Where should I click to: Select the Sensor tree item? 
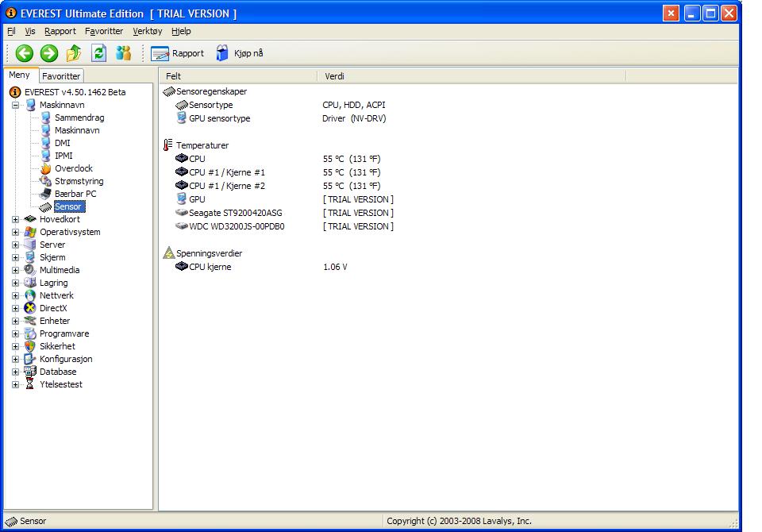[x=68, y=206]
